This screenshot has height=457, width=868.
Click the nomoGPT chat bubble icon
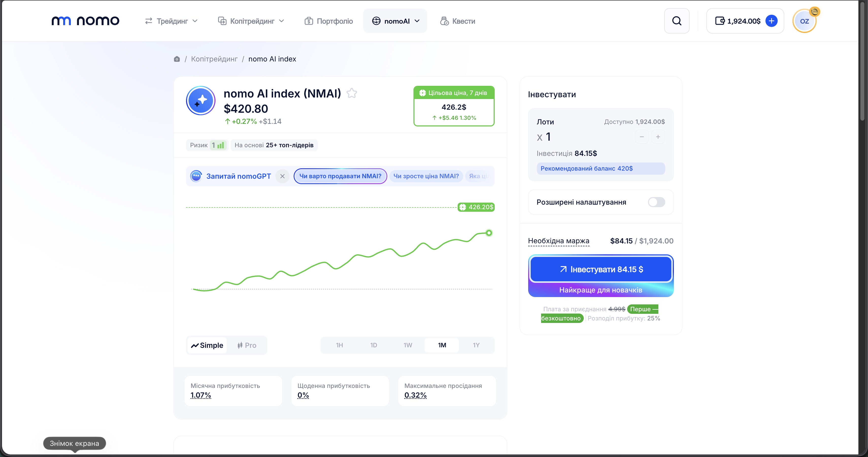[x=196, y=176]
